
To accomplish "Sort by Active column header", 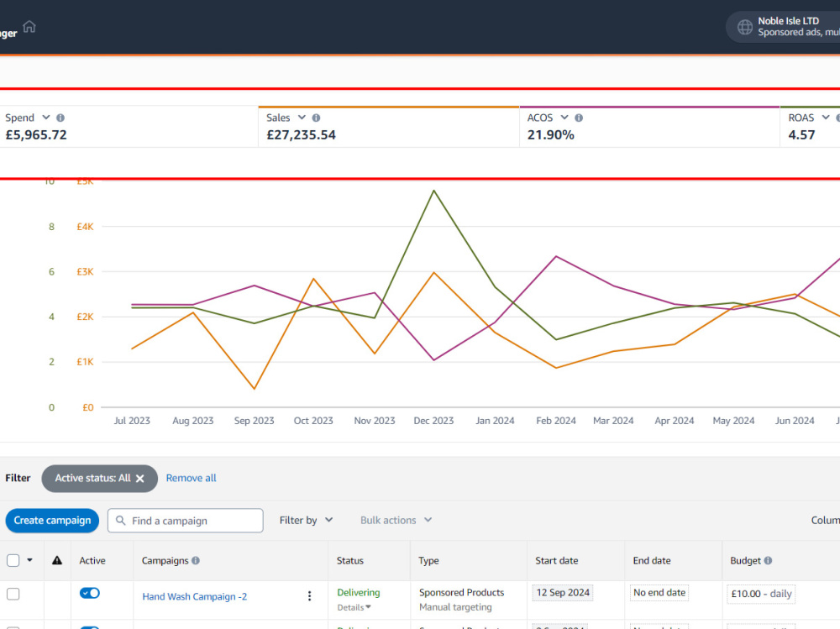I will click(x=92, y=560).
